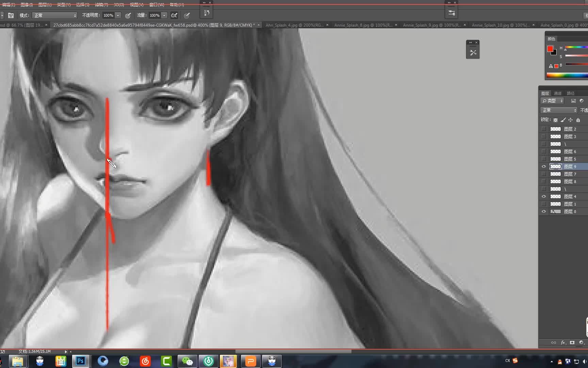Expand the 不透明度 opacity arrow
Image resolution: width=588 pixels, height=368 pixels.
[x=118, y=15]
